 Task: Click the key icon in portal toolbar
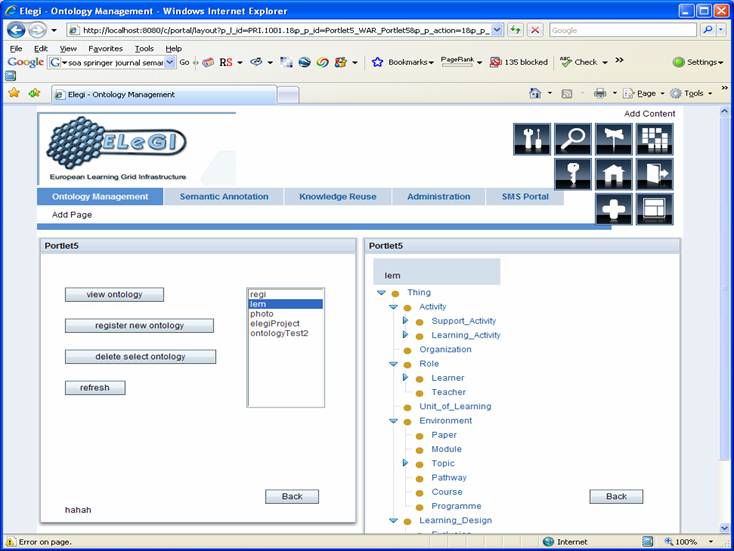click(x=573, y=174)
